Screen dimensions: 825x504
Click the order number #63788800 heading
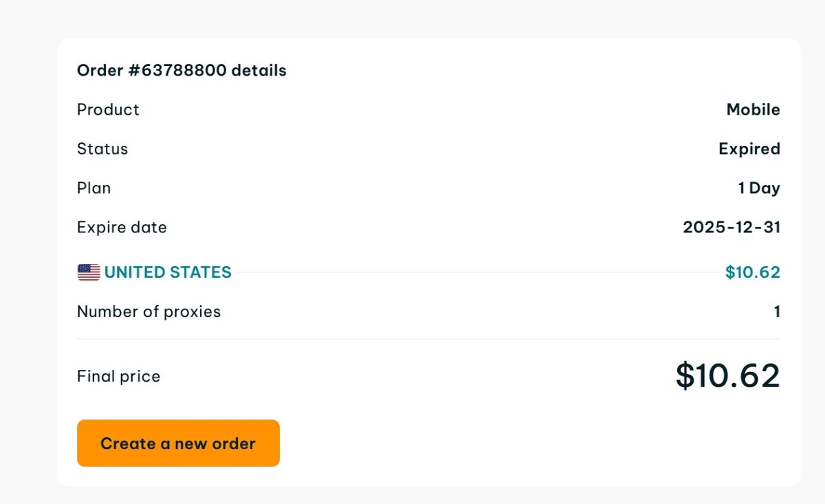pyautogui.click(x=181, y=70)
